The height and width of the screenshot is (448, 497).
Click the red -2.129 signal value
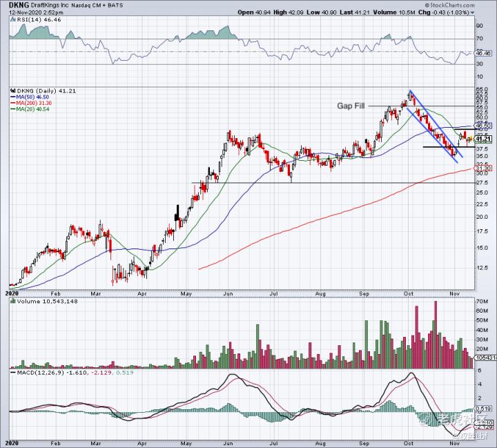pos(101,373)
